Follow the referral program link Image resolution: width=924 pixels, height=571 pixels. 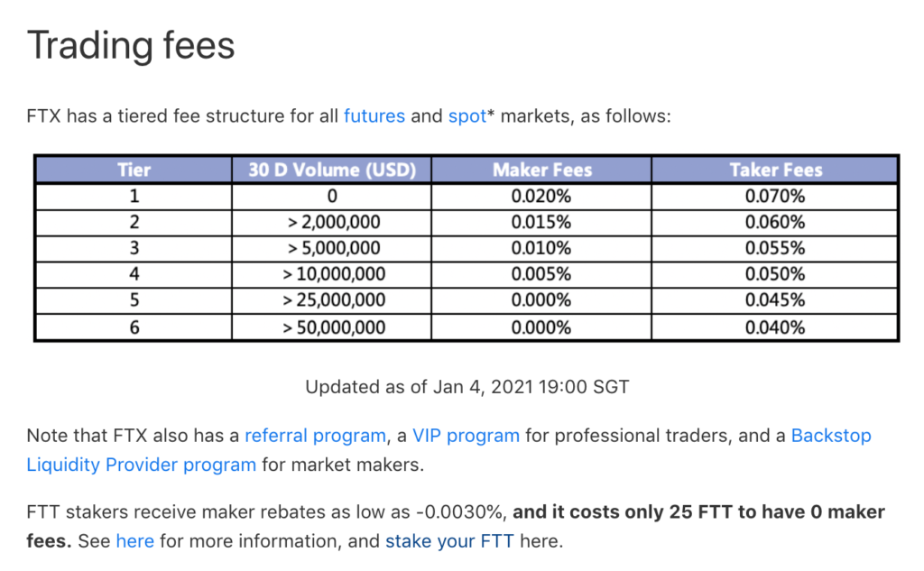(315, 436)
